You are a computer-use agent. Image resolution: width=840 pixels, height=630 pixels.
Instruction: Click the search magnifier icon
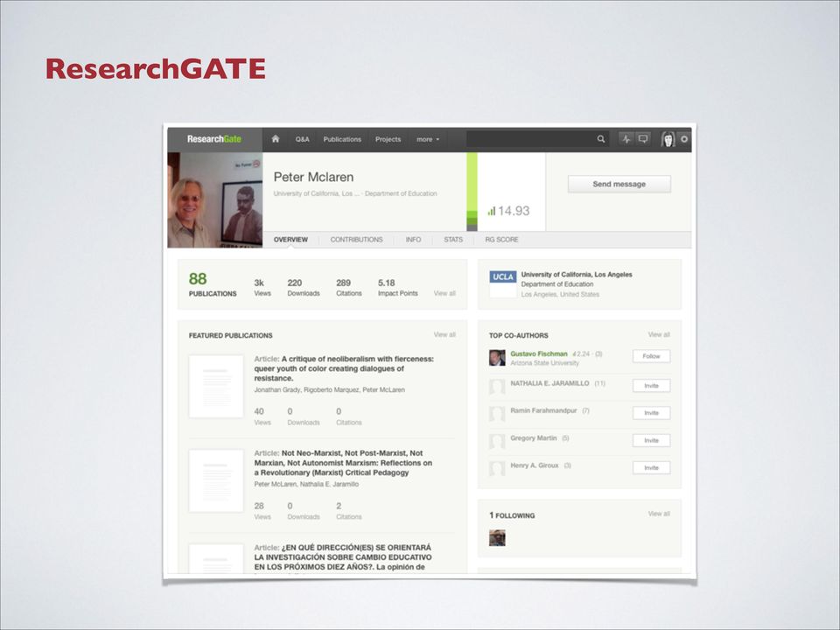coord(601,139)
